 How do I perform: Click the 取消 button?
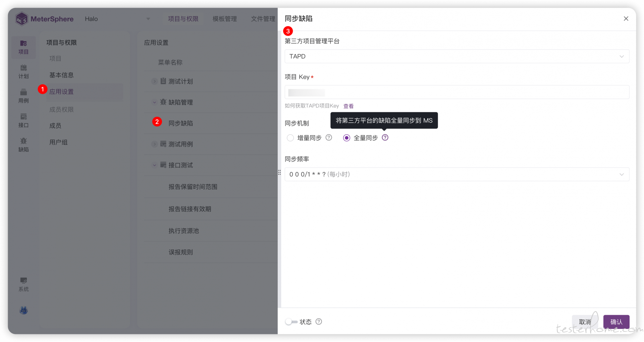(x=585, y=322)
